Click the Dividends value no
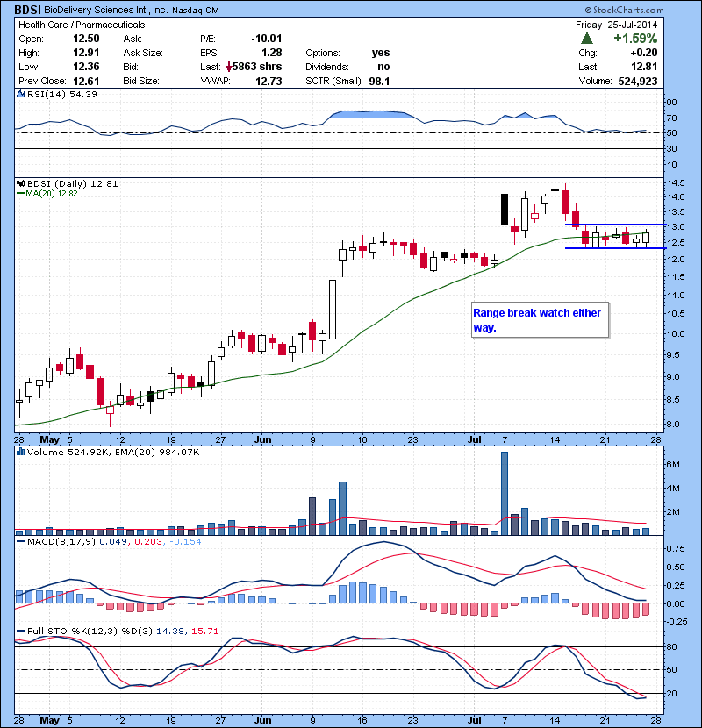The width and height of the screenshot is (702, 728). (x=383, y=67)
